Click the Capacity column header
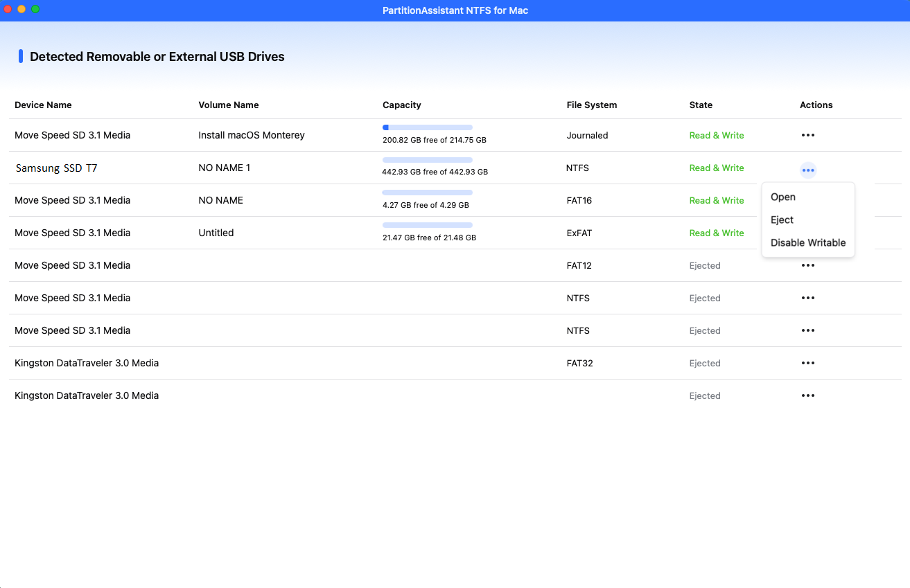The width and height of the screenshot is (910, 588). point(401,105)
